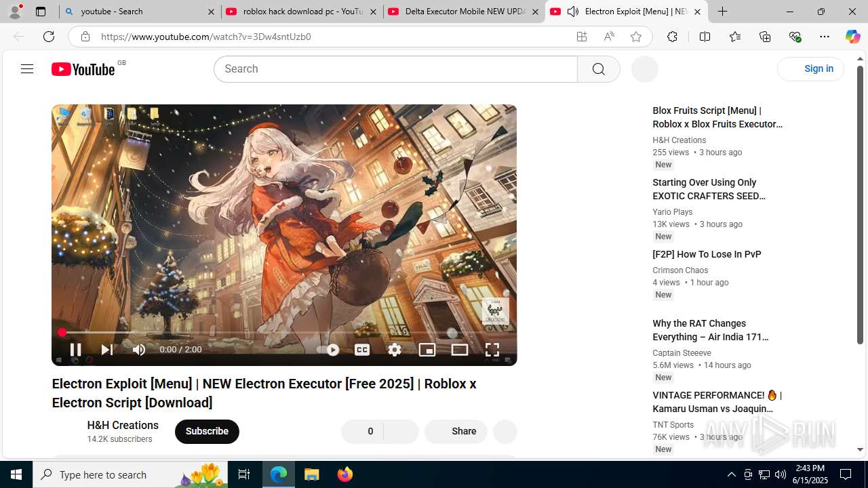Mute the video player volume

[x=139, y=350]
